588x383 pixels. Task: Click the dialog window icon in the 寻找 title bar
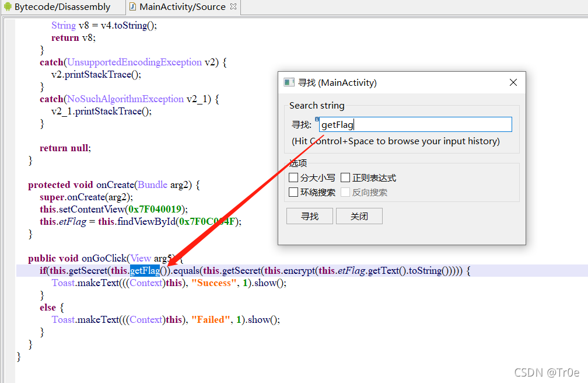(x=289, y=82)
